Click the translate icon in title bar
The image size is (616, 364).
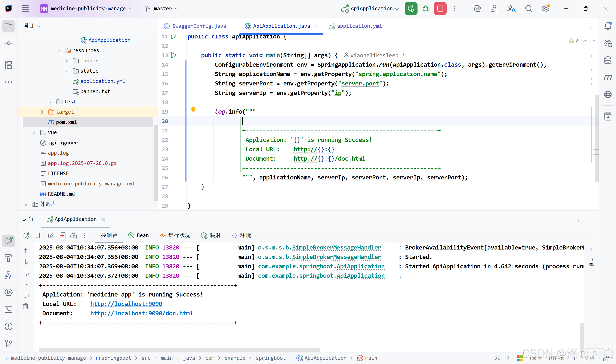[x=511, y=9]
